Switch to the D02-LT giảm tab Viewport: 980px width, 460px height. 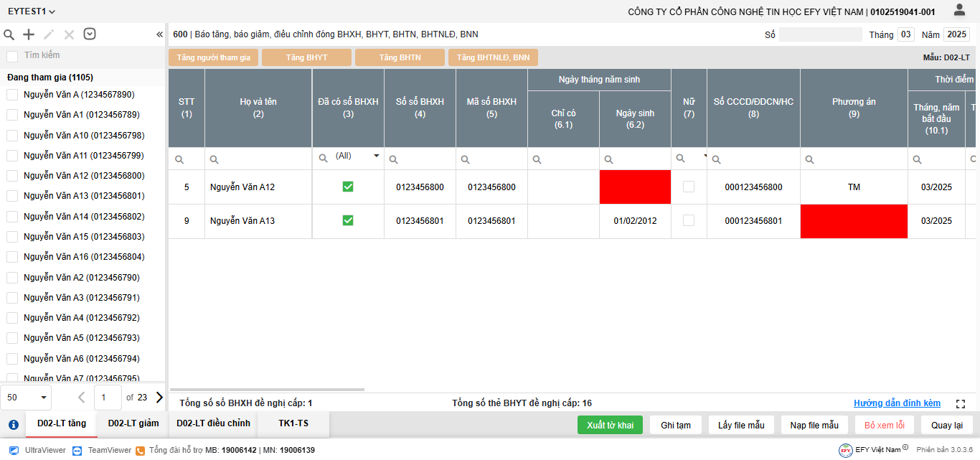click(133, 423)
